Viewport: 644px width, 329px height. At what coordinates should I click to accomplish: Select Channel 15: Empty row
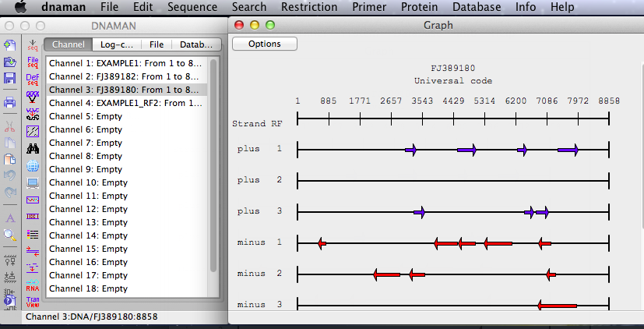[x=126, y=249]
